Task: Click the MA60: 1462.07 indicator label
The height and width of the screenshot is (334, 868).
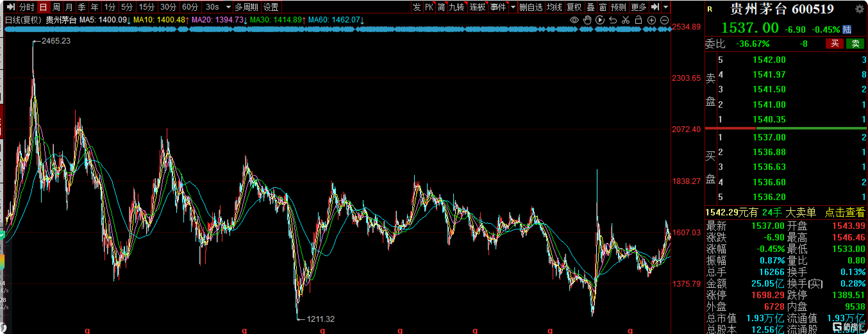Action: 336,20
